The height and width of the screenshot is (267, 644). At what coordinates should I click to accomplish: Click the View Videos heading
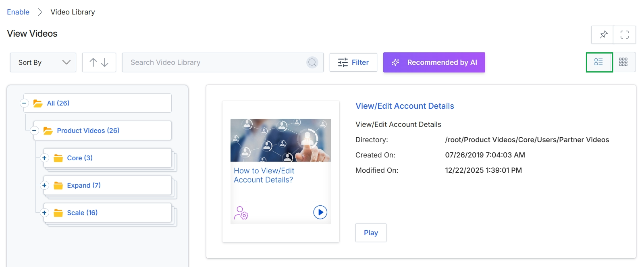[x=32, y=34]
